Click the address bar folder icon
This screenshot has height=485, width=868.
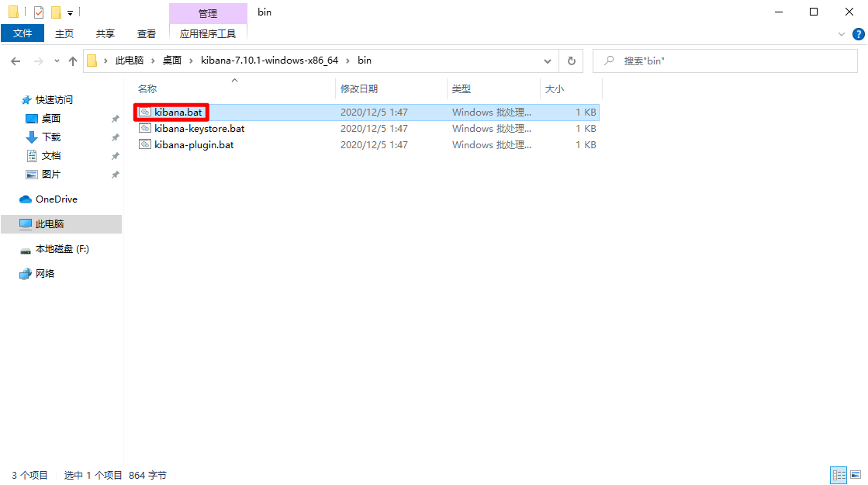pos(92,61)
